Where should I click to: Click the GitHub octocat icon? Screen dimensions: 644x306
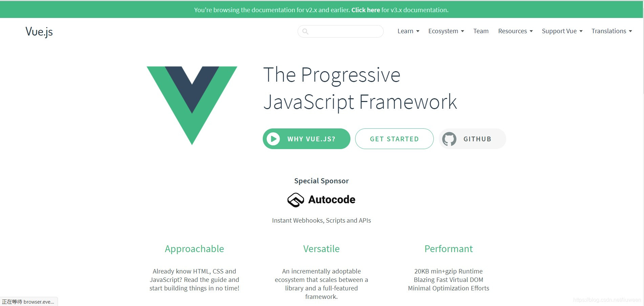point(449,139)
